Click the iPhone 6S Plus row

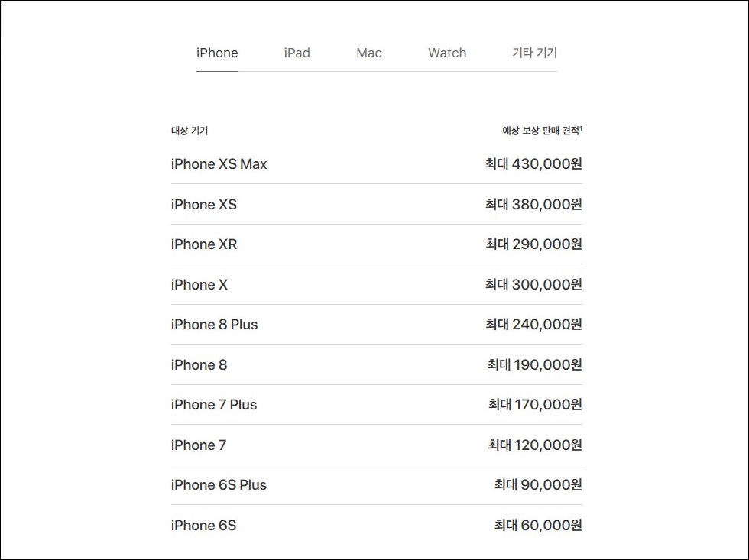(x=376, y=485)
